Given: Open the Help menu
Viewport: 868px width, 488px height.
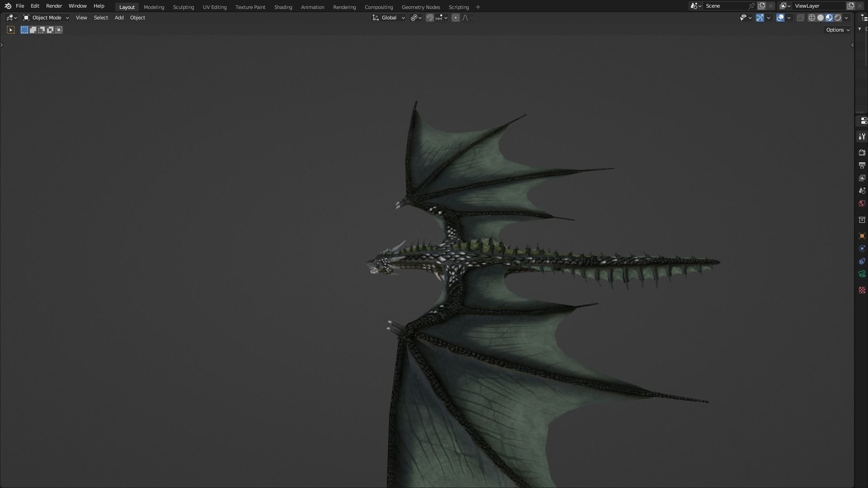Looking at the screenshot, I should tap(99, 6).
